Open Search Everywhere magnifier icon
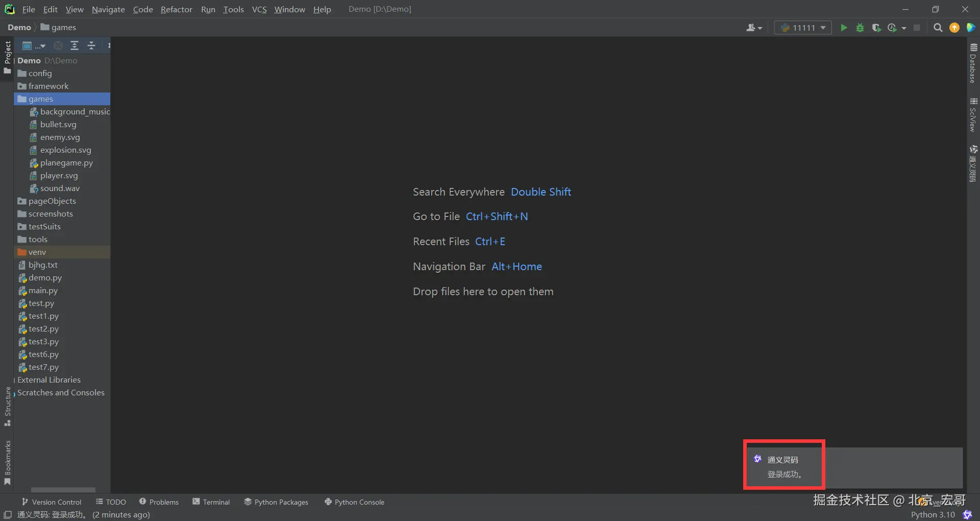 pos(938,28)
